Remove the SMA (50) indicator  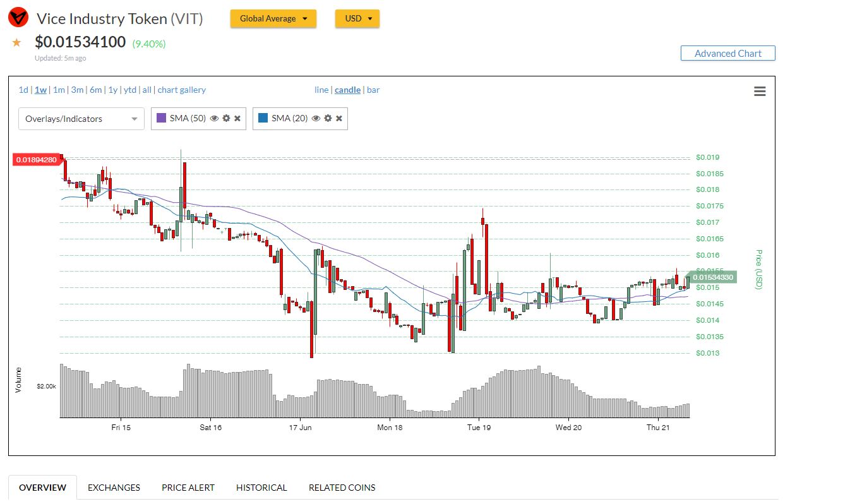point(237,118)
